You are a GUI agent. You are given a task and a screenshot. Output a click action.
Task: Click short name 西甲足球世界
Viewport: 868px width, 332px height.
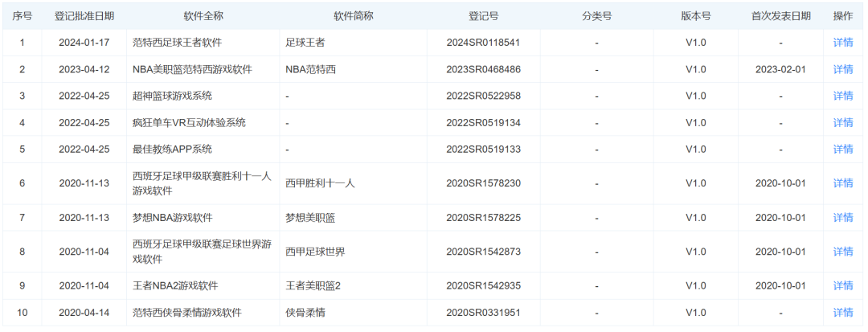(x=315, y=252)
